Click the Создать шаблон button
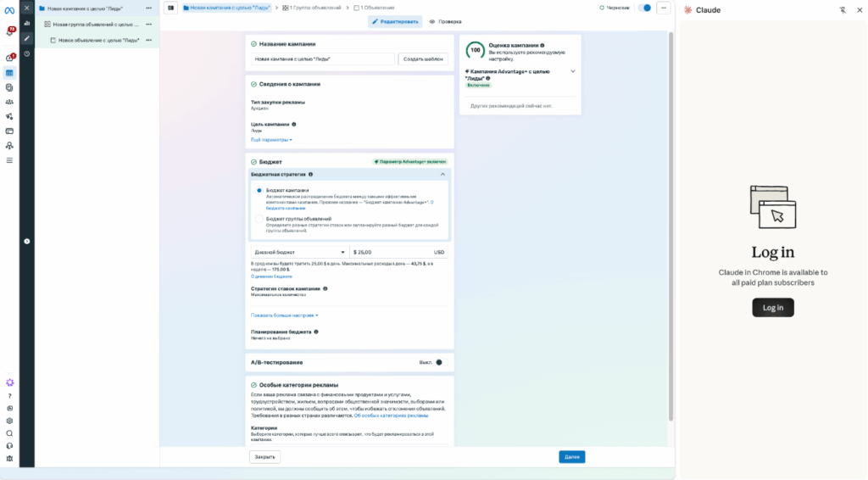Image resolution: width=868 pixels, height=480 pixels. tap(423, 59)
